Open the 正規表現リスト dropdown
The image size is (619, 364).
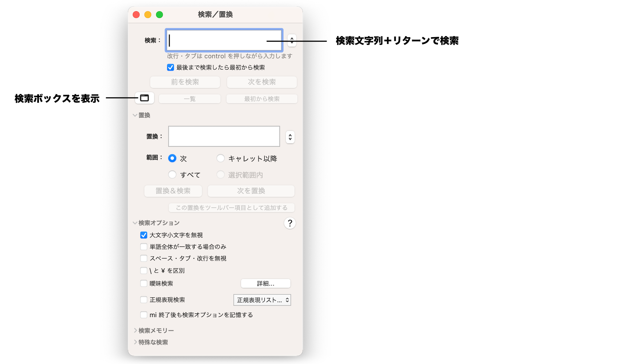tap(262, 300)
